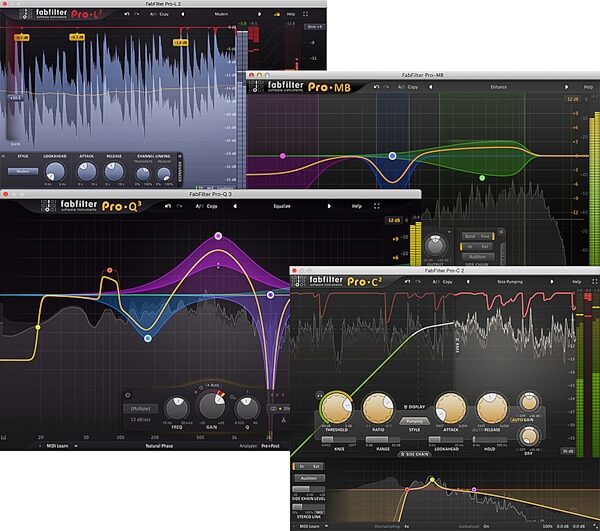
Task: Undo last change in Pro-C 2
Action: (408, 281)
